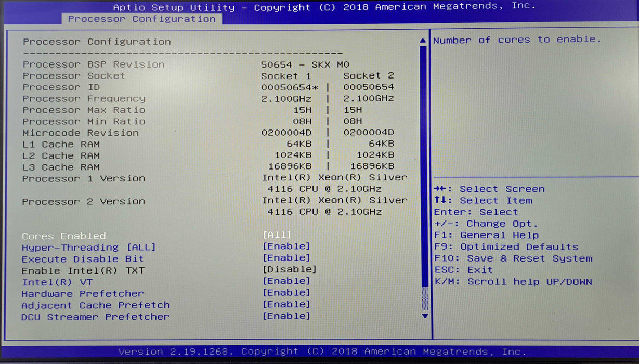
Task: Click the 'Number of cores to enable' help text
Action: 517,40
